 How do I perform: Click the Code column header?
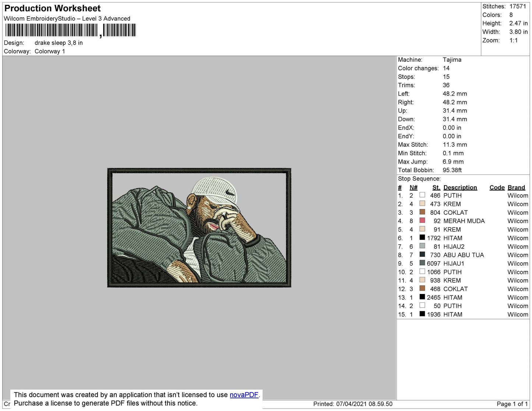tap(497, 188)
